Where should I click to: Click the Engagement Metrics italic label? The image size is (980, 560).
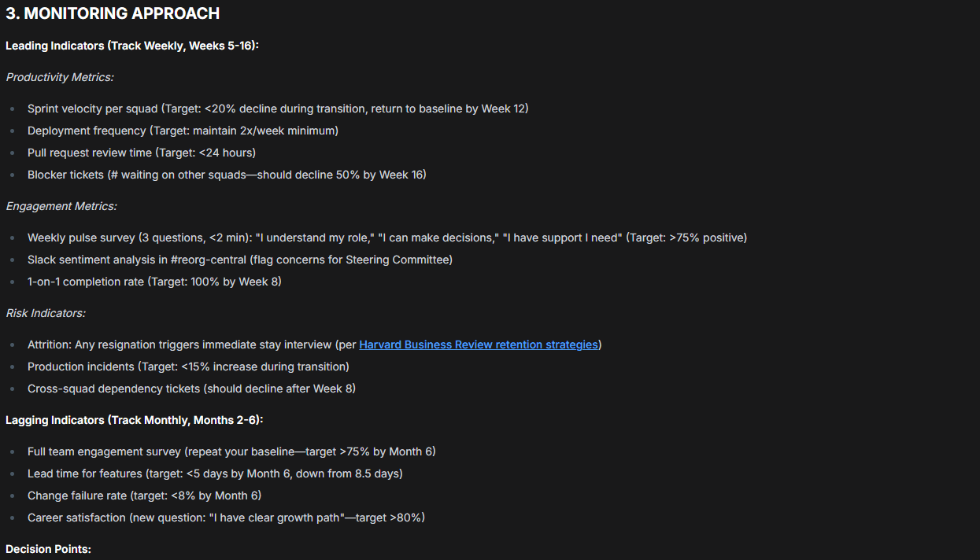[x=61, y=206]
